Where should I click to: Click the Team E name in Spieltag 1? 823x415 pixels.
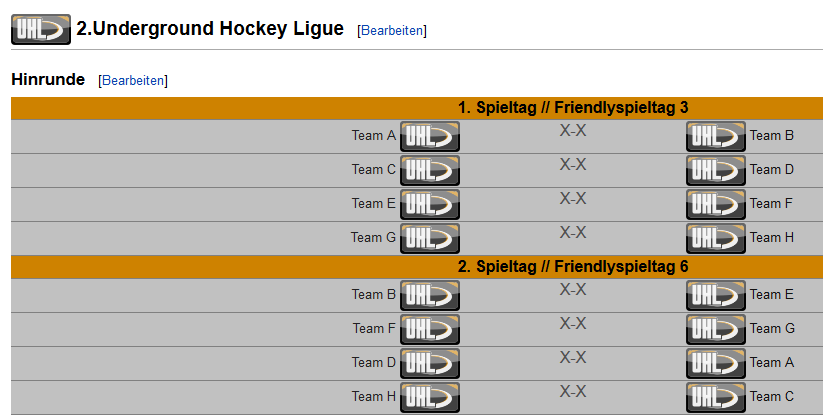374,204
